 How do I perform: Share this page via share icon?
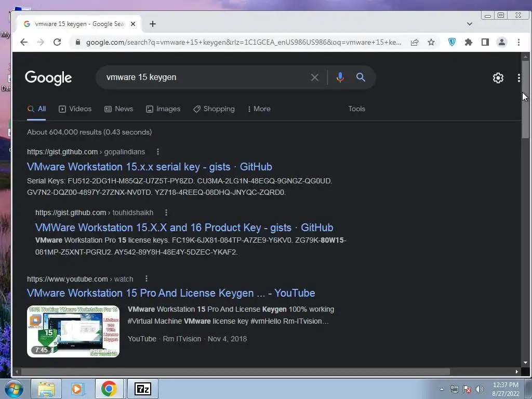click(x=414, y=42)
